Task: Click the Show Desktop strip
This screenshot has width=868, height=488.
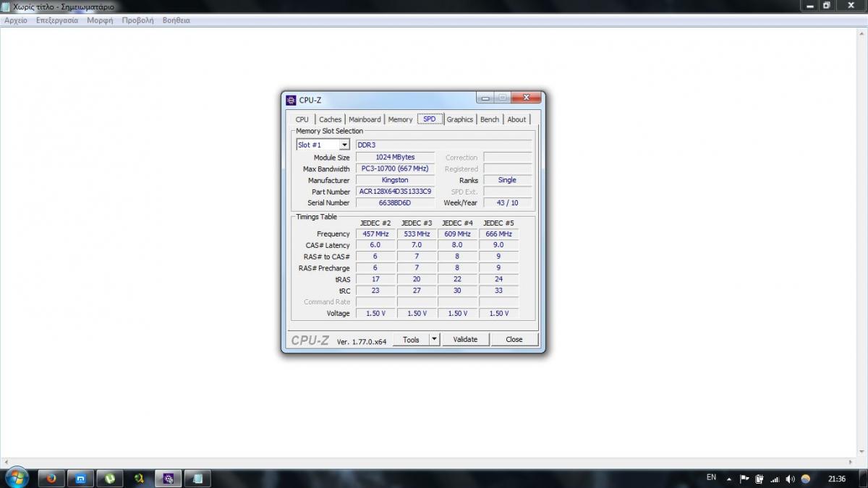Action: tap(863, 479)
